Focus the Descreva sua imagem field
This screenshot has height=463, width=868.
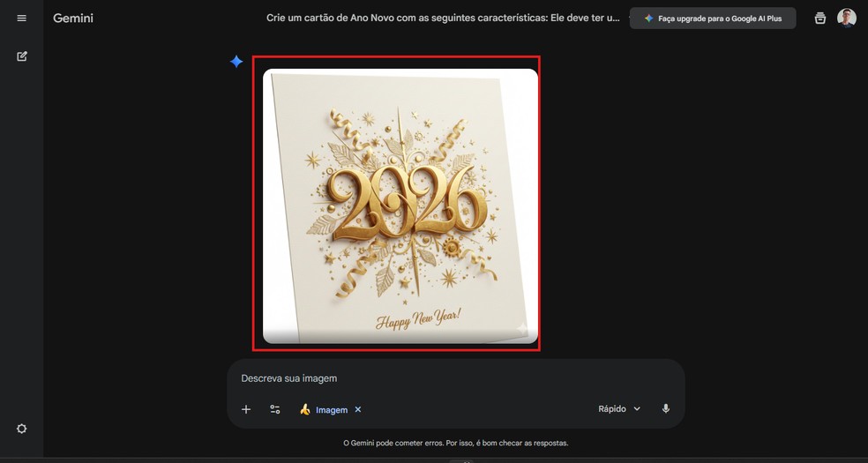[455, 379]
